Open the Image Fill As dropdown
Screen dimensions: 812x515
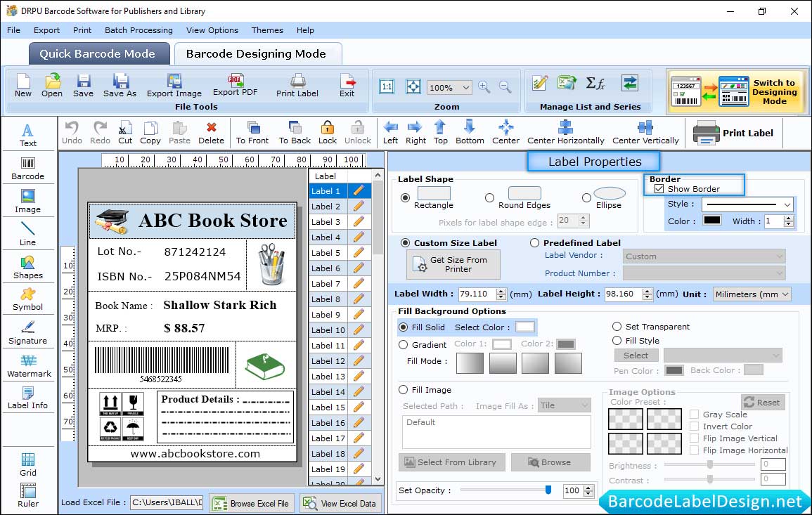pos(565,405)
